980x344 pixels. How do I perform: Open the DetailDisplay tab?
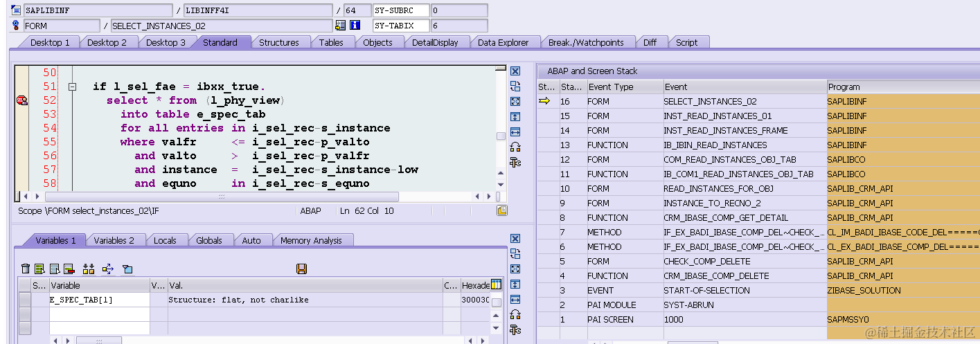(x=435, y=42)
